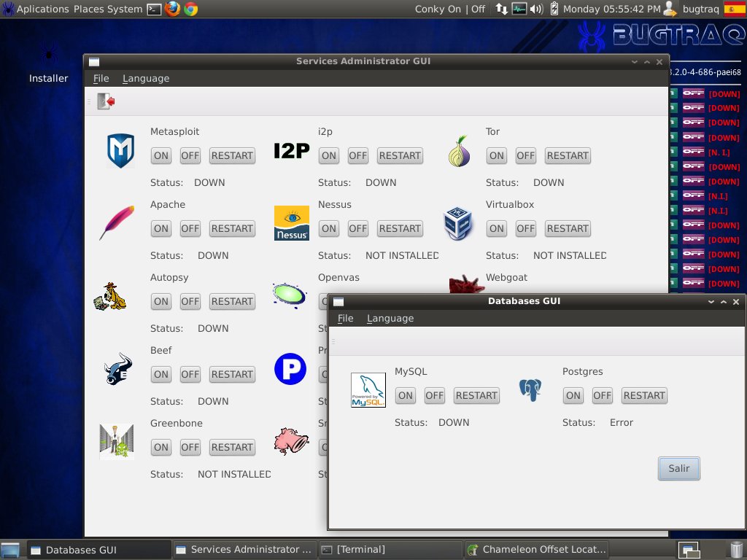Image resolution: width=747 pixels, height=560 pixels.
Task: Restart the MySQL service
Action: click(x=476, y=396)
